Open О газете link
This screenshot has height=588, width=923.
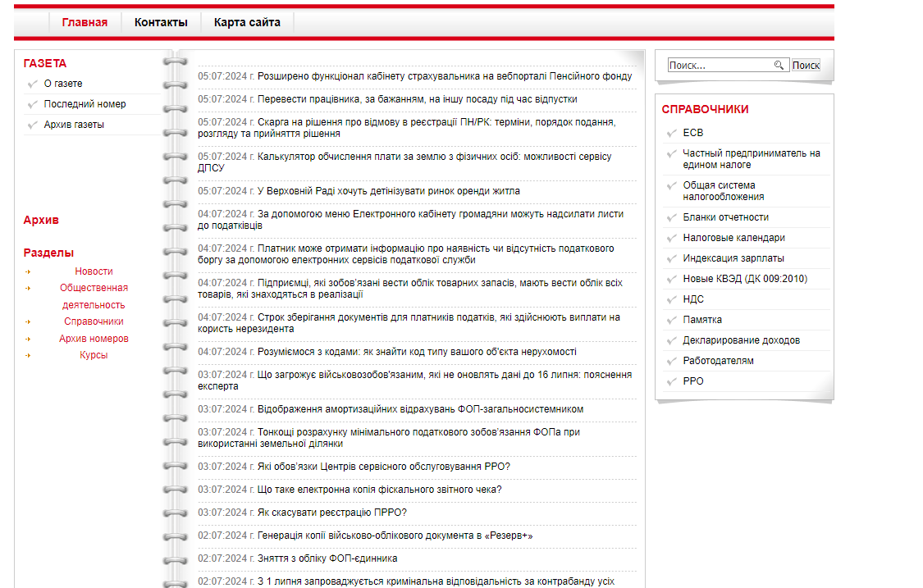[63, 84]
